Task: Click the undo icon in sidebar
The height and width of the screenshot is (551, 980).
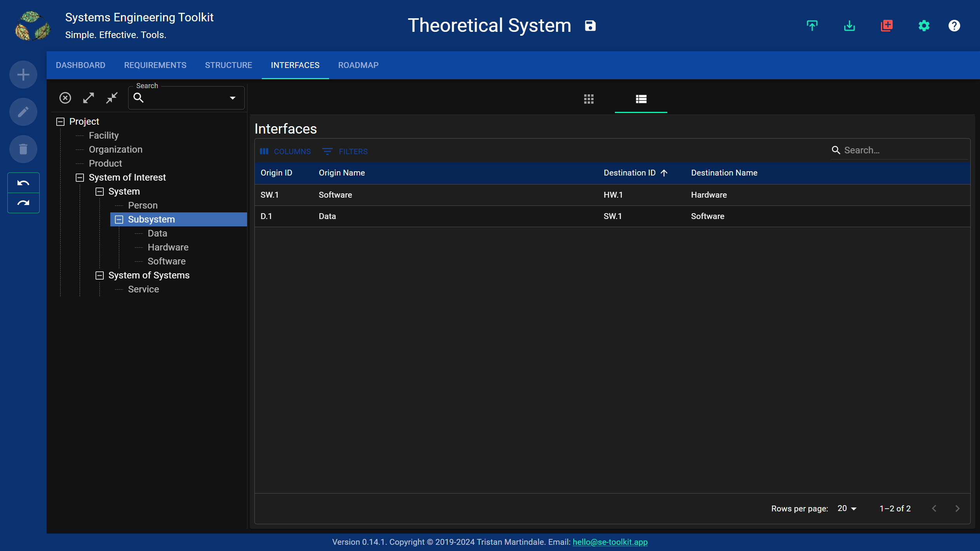Action: pos(24,183)
